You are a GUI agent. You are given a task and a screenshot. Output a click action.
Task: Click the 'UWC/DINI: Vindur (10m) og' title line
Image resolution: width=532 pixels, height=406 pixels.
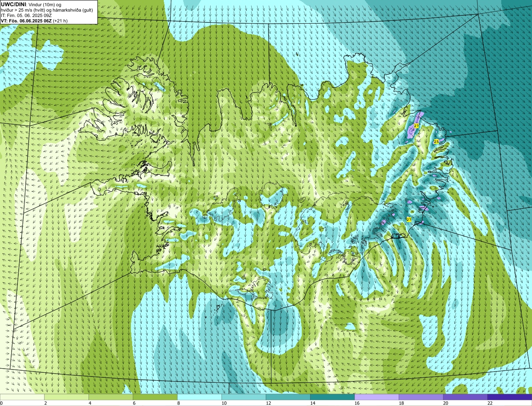[x=31, y=4]
